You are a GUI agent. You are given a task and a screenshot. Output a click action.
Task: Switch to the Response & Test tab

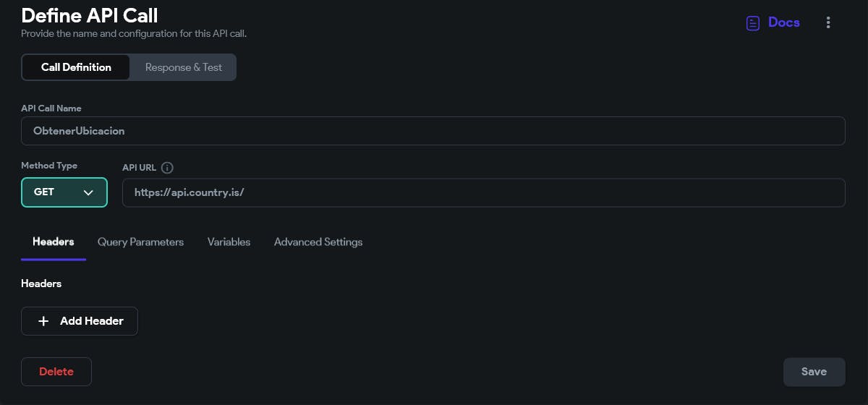tap(184, 67)
